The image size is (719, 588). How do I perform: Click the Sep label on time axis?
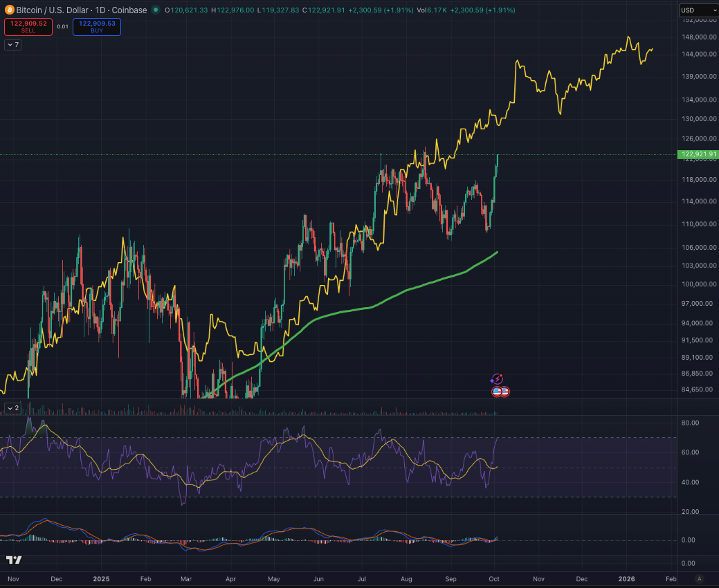[450, 579]
